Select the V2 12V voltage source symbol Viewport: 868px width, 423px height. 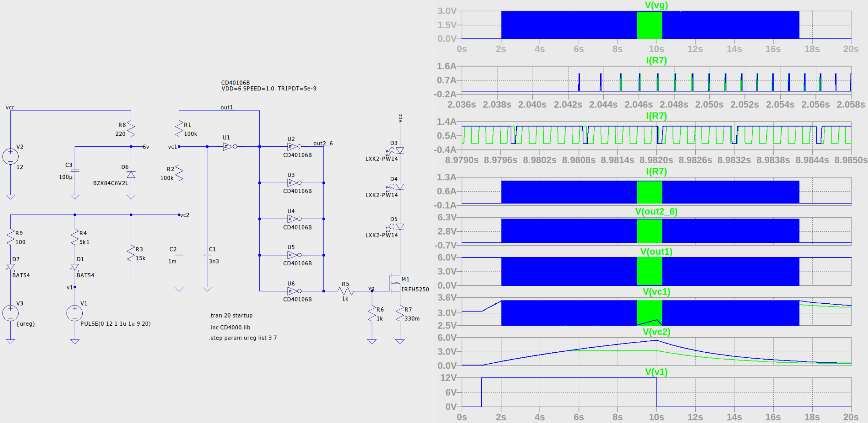pos(10,157)
